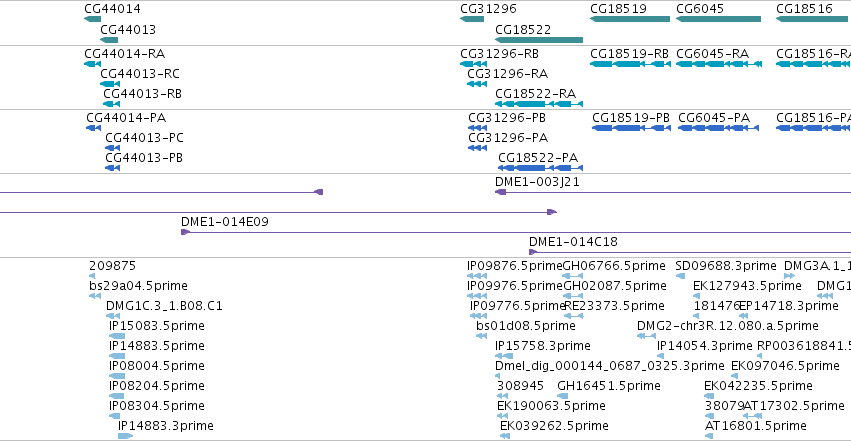This screenshot has height=441, width=851.
Task: Click the IP15758.3prime EST
Action: click(x=504, y=356)
